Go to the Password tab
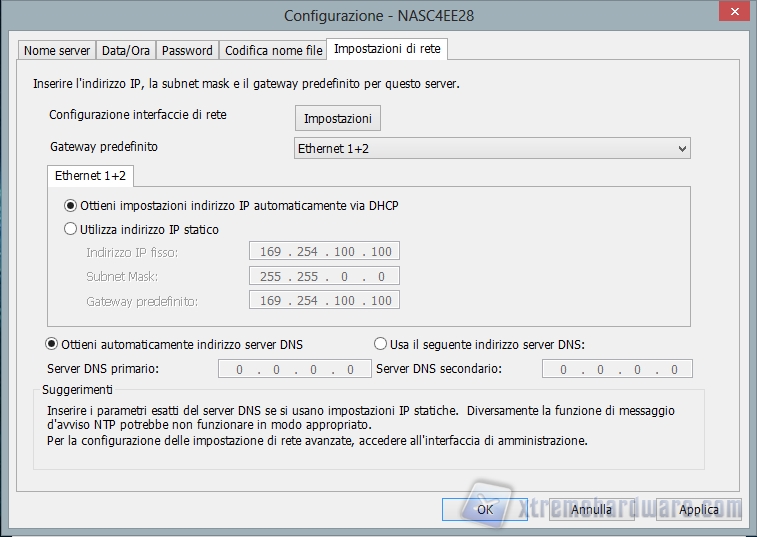Viewport: 757px width, 537px height. tap(187, 50)
